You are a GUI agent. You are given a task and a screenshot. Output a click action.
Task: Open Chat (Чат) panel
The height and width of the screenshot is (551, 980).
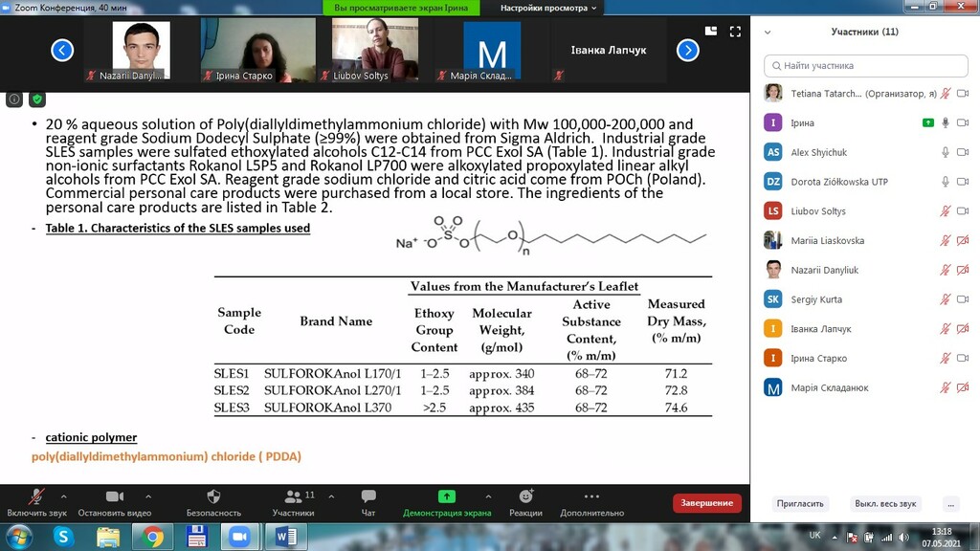coord(368,503)
